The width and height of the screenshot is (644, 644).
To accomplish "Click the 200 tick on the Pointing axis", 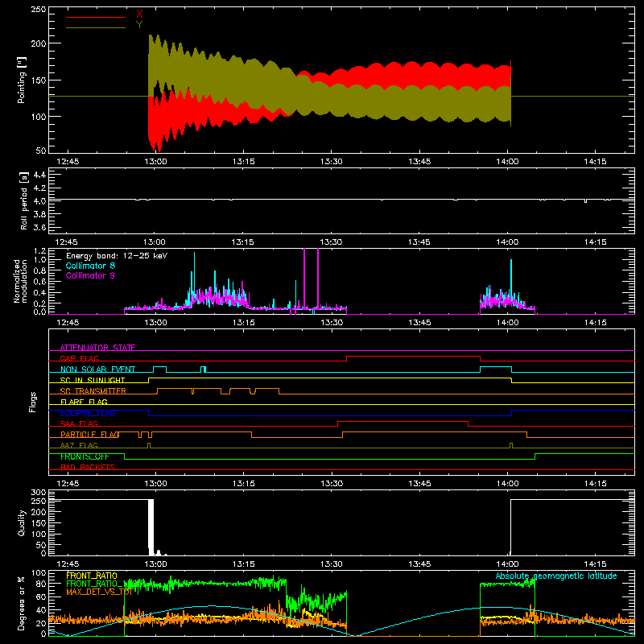I will pyautogui.click(x=38, y=43).
